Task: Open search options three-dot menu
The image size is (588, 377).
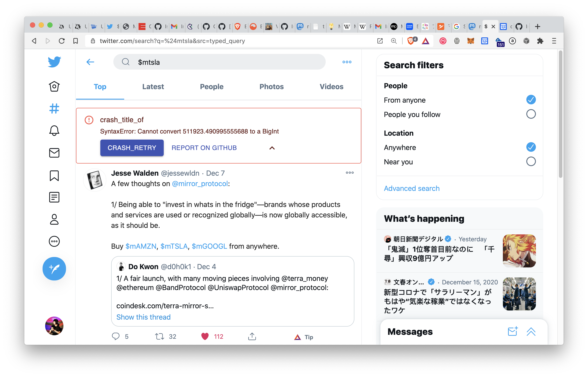Action: [x=347, y=62]
